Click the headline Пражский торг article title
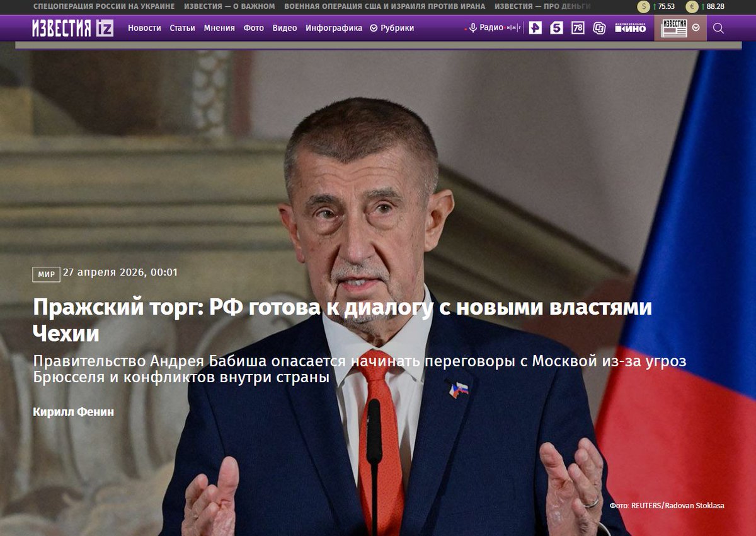 tap(342, 320)
